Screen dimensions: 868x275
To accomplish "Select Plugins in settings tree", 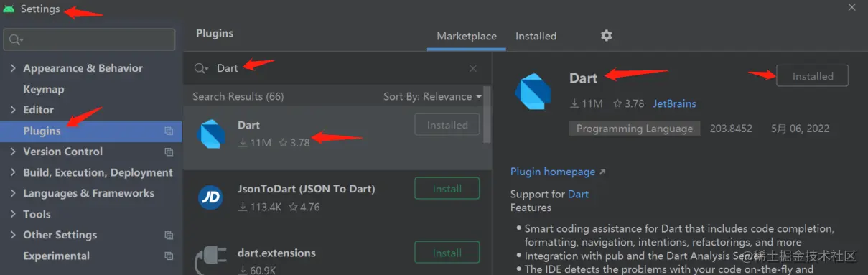I will tap(42, 131).
